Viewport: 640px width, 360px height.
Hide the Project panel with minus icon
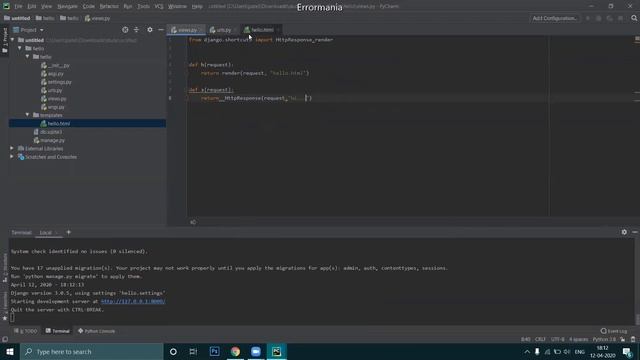pos(161,30)
